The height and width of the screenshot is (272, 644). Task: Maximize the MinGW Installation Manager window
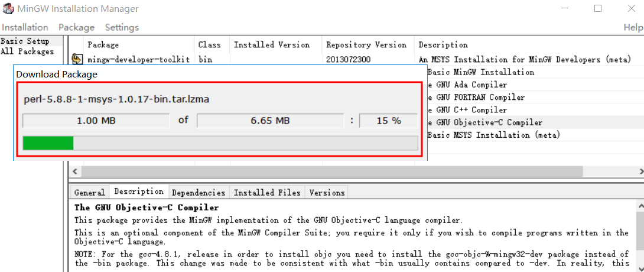pos(598,8)
